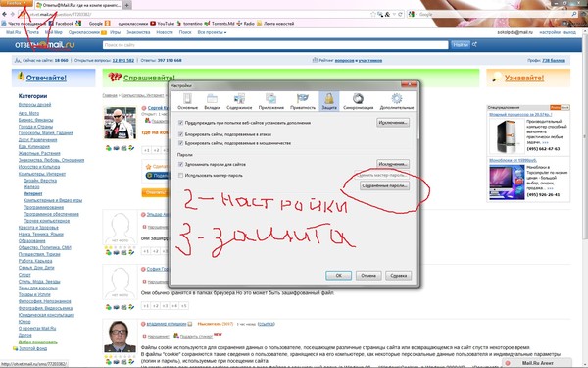
Task: Open passwords Исключения button
Action: [x=393, y=164]
